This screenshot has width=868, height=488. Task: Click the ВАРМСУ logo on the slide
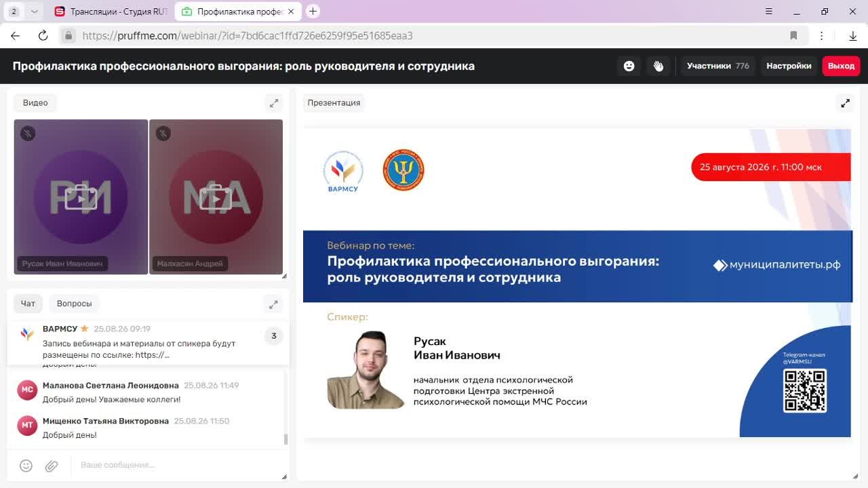[343, 171]
